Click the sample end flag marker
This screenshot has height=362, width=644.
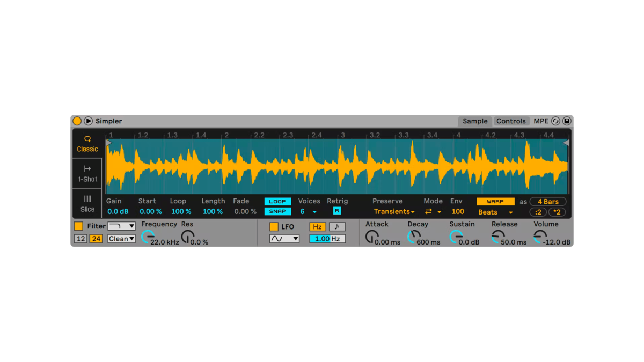coord(566,143)
